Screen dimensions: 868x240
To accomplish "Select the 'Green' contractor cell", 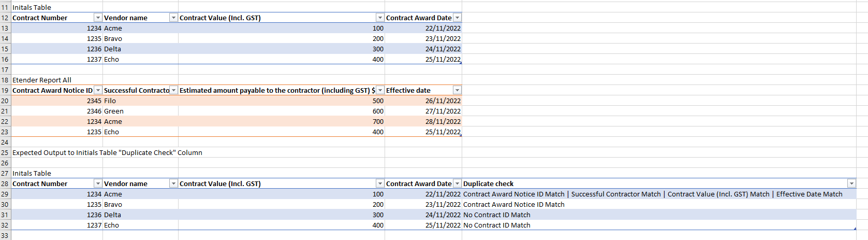I will point(140,111).
